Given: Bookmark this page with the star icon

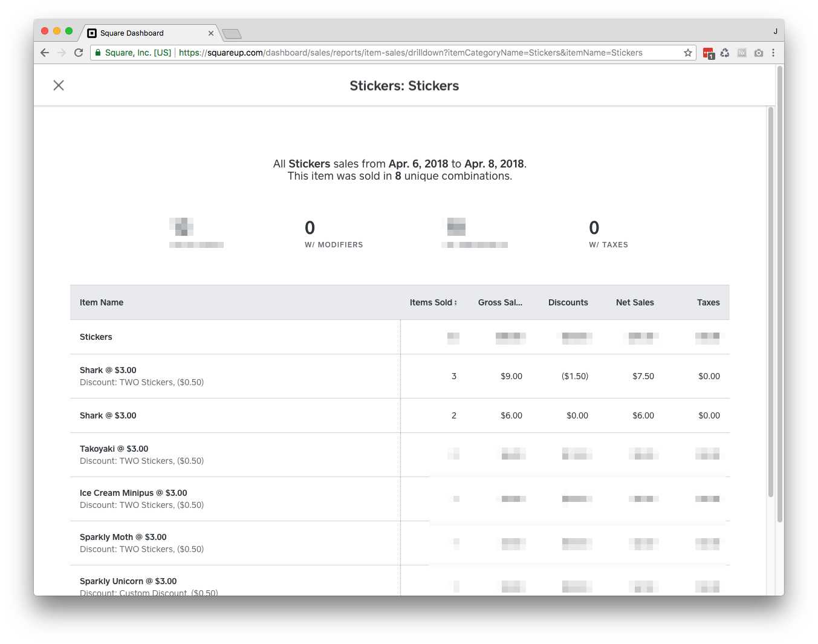Looking at the screenshot, I should click(x=688, y=53).
